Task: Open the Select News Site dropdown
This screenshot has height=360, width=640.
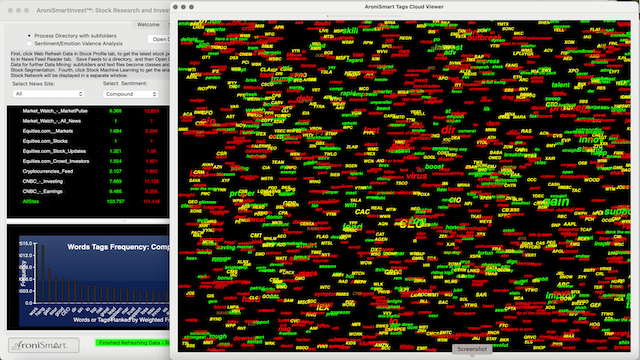Action: 48,94
